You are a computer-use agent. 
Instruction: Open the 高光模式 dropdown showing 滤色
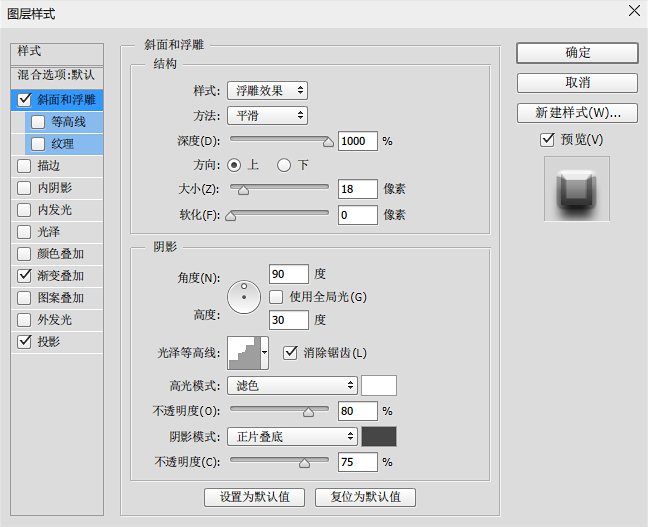292,386
